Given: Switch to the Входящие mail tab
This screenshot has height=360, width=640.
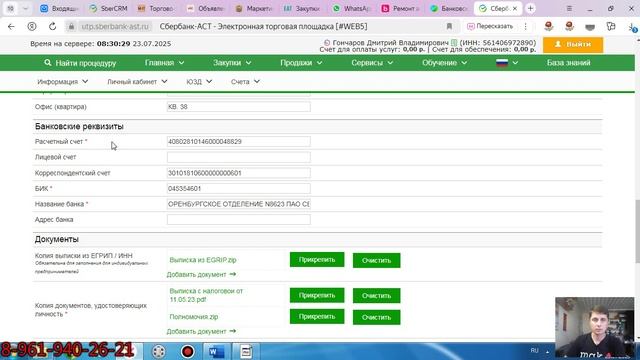Looking at the screenshot, I should (x=59, y=8).
